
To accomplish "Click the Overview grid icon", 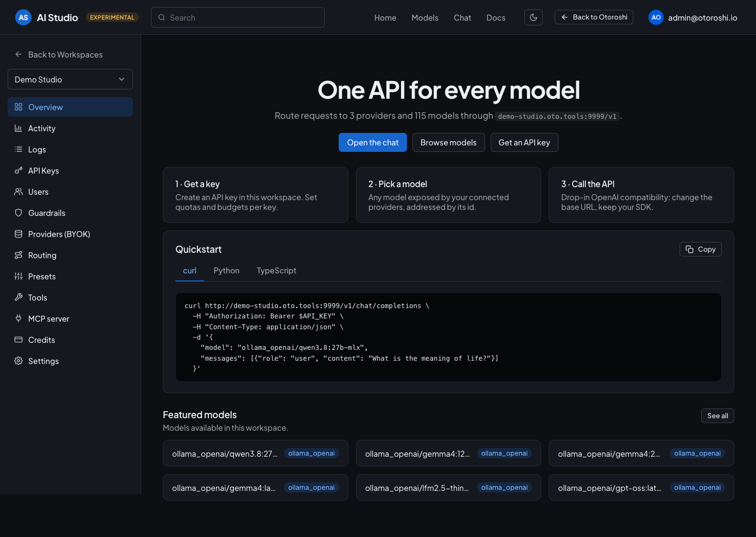I will pyautogui.click(x=18, y=107).
